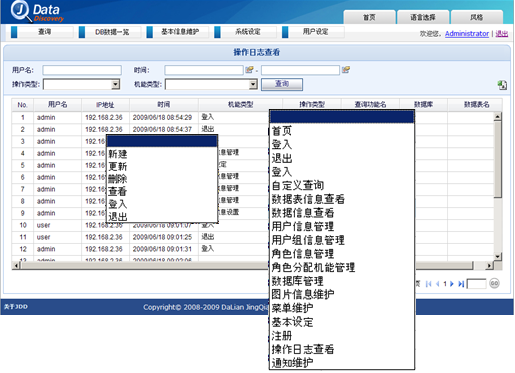Screen dimensions: 515x373
Task: Choose 用户组信息管理 from the function type list
Action: click(x=308, y=240)
